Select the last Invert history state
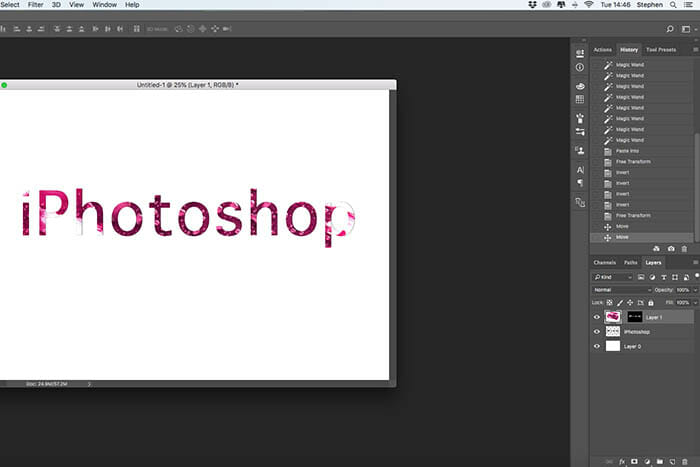The height and width of the screenshot is (467, 700). coord(622,205)
